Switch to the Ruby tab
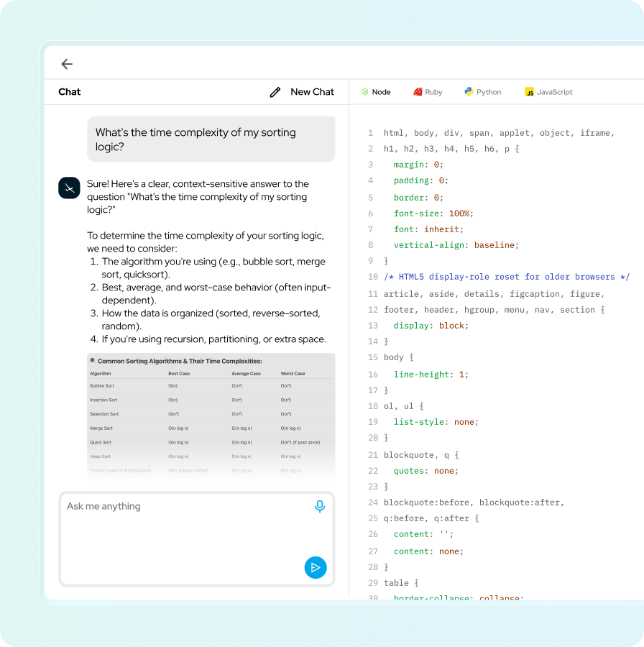 (428, 92)
